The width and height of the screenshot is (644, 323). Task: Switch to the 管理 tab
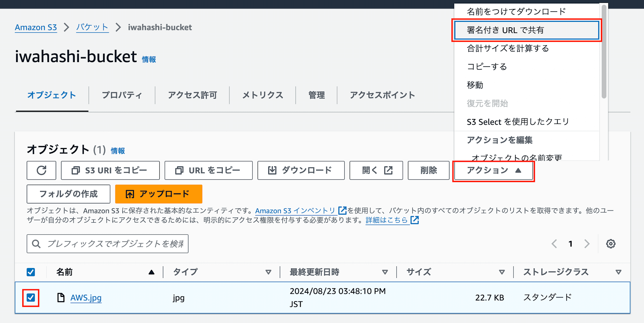(x=317, y=95)
